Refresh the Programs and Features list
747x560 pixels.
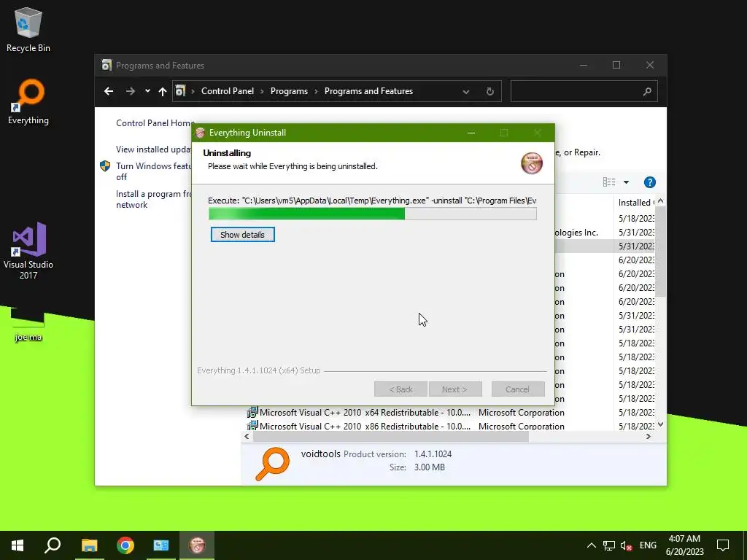click(489, 91)
